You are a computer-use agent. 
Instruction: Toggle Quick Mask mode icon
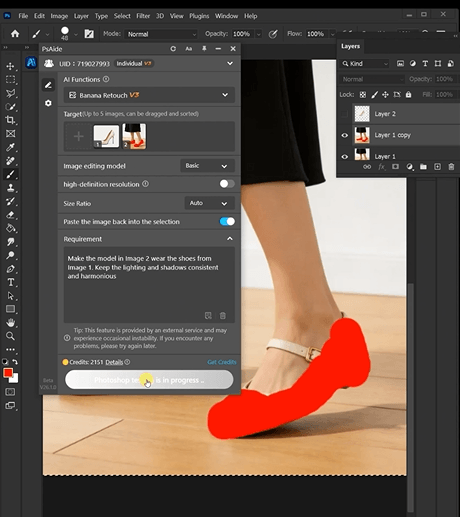(10, 392)
